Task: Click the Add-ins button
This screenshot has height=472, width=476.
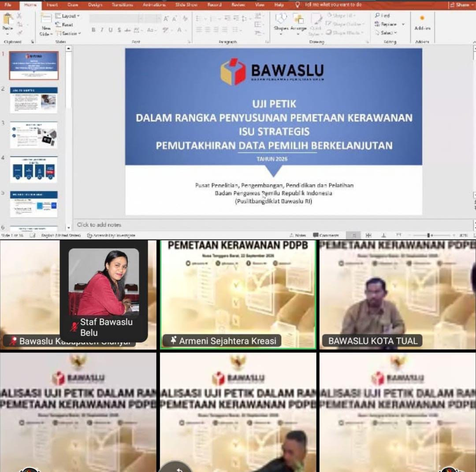Action: click(x=422, y=23)
